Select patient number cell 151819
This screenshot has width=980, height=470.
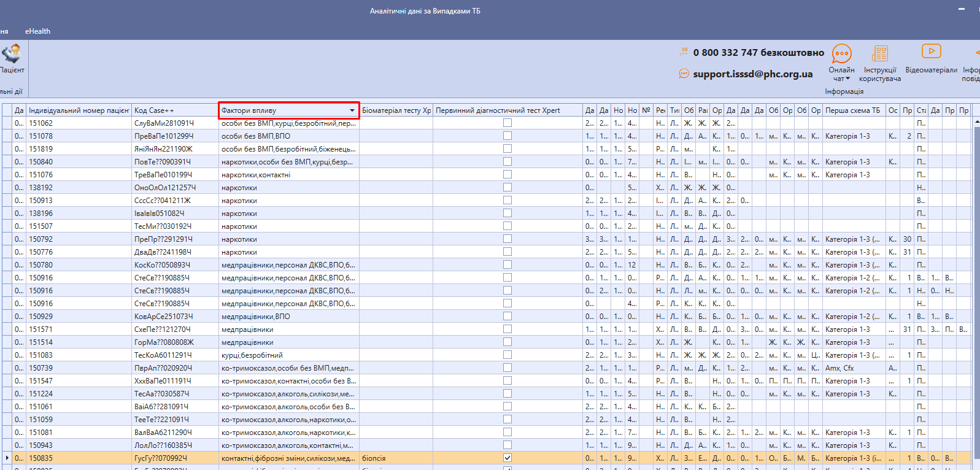[x=79, y=149]
